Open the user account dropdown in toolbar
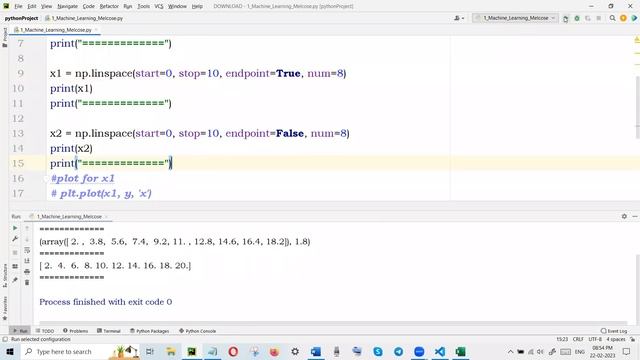 pos(459,18)
